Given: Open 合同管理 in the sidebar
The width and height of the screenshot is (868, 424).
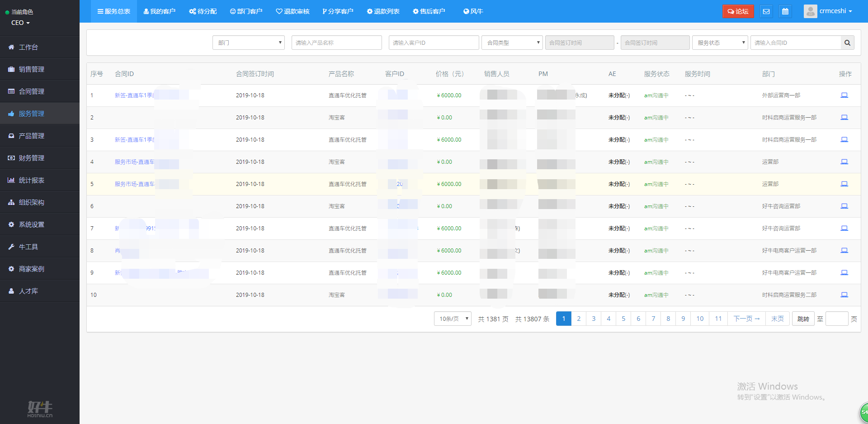Looking at the screenshot, I should (x=40, y=91).
